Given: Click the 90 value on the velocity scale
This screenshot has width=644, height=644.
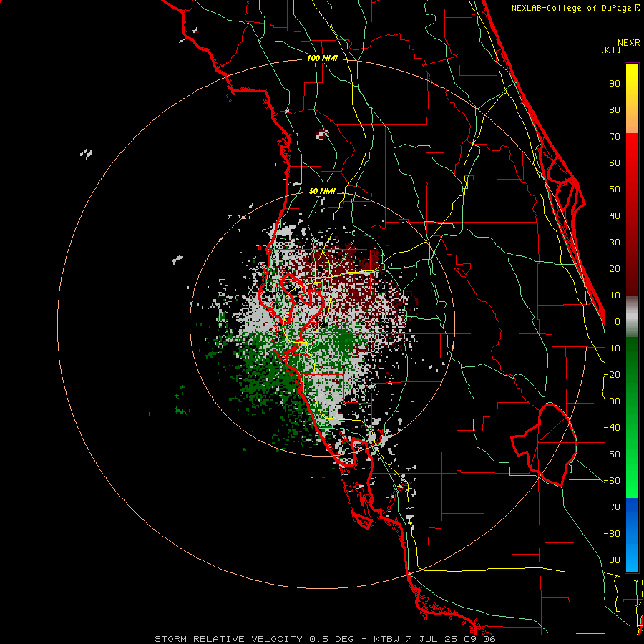Looking at the screenshot, I should (x=615, y=84).
